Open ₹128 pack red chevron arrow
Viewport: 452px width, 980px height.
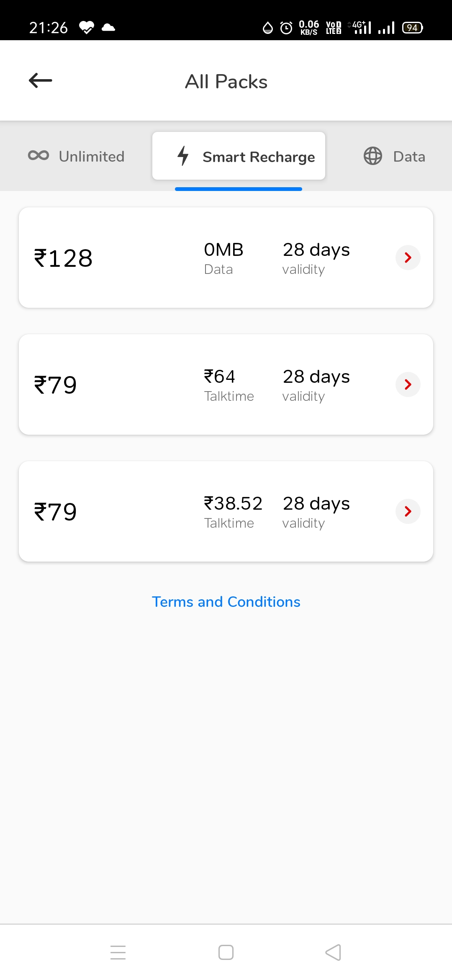tap(408, 258)
